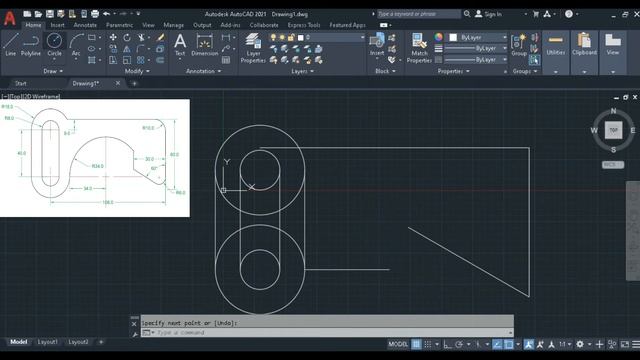
Task: Open the Text annotation tool
Action: point(180,44)
